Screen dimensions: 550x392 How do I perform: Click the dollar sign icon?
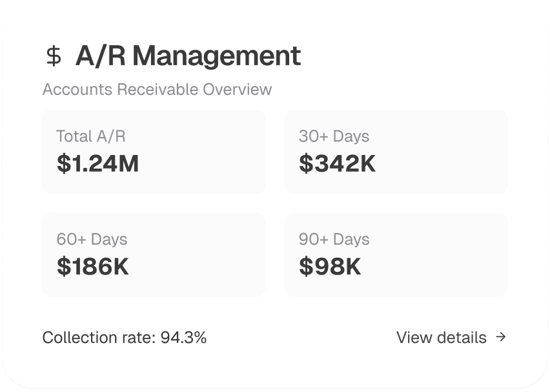click(x=54, y=56)
